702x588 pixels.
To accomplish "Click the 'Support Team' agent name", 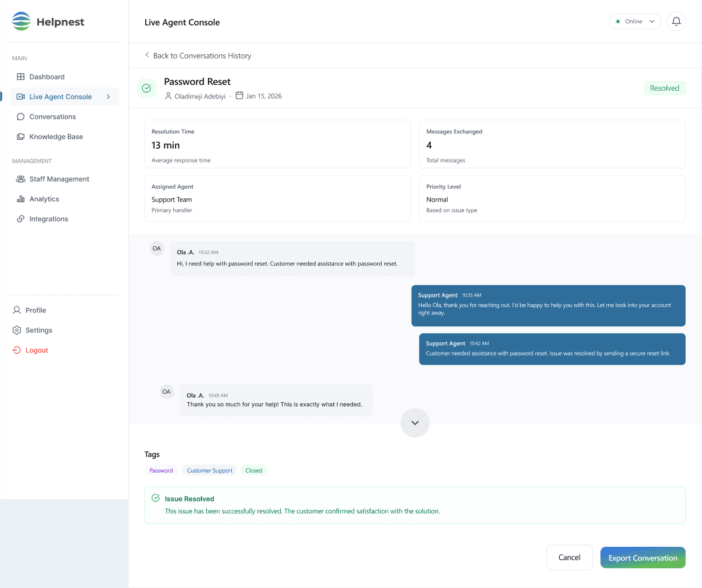I will pyautogui.click(x=171, y=200).
